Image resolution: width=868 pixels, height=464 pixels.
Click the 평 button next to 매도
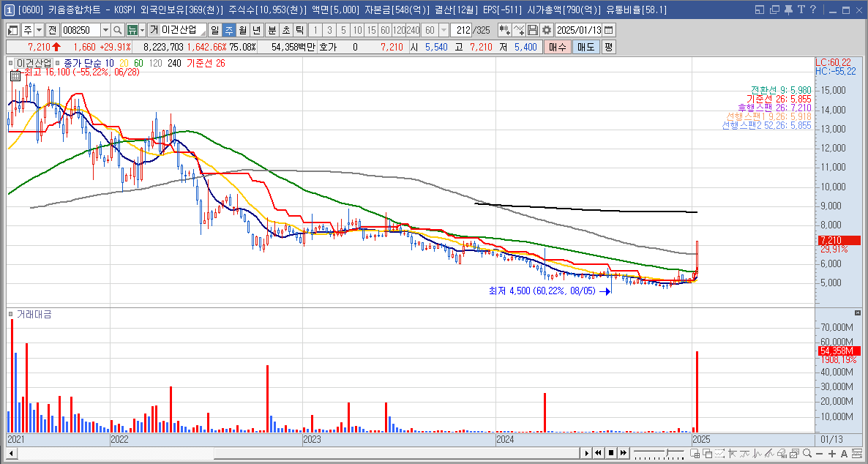pos(608,47)
